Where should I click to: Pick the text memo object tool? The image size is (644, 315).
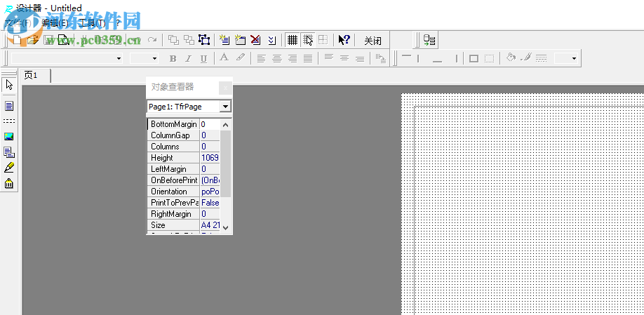coord(9,106)
